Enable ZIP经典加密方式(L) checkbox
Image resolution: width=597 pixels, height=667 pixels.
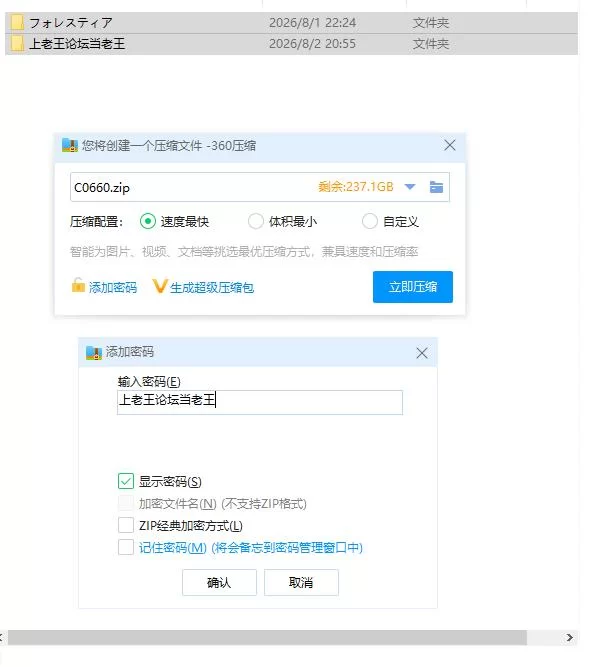tap(126, 525)
